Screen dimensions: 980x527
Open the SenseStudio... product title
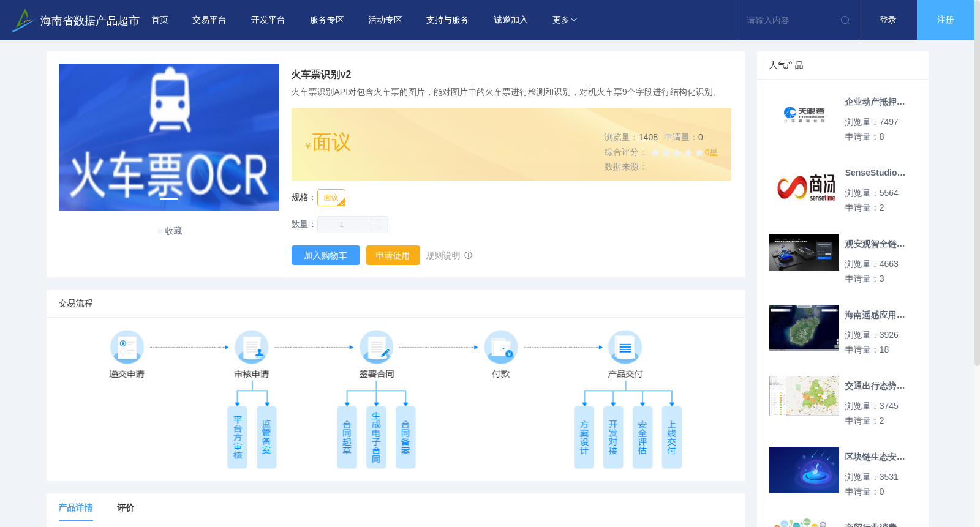point(875,173)
